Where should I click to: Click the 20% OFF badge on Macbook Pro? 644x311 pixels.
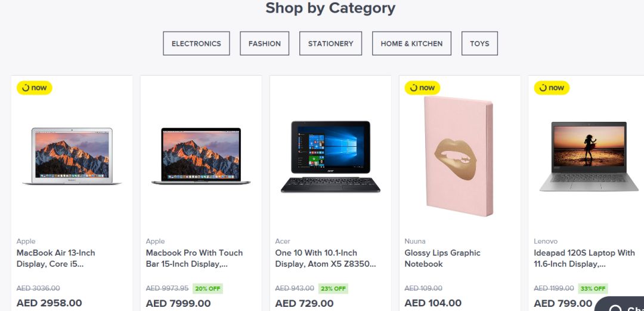(208, 288)
